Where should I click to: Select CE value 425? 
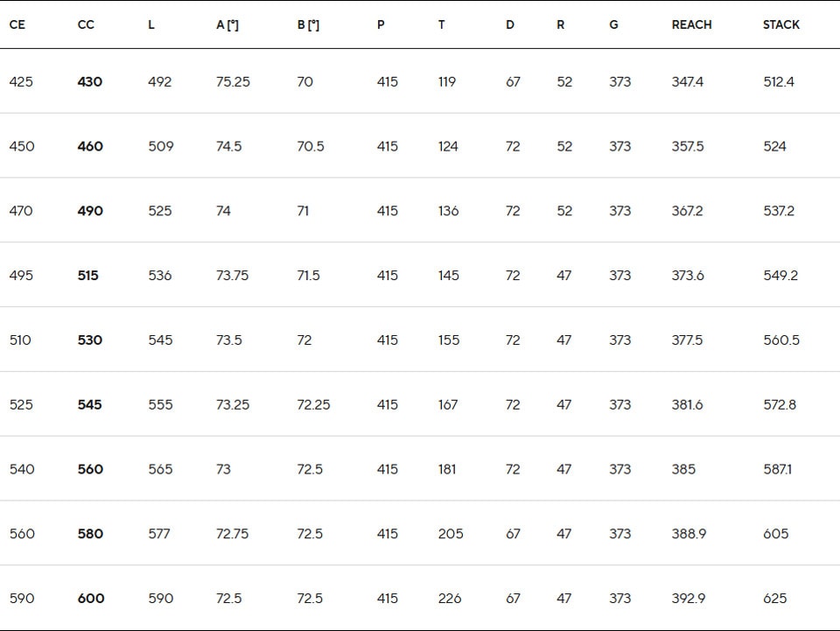pyautogui.click(x=21, y=81)
